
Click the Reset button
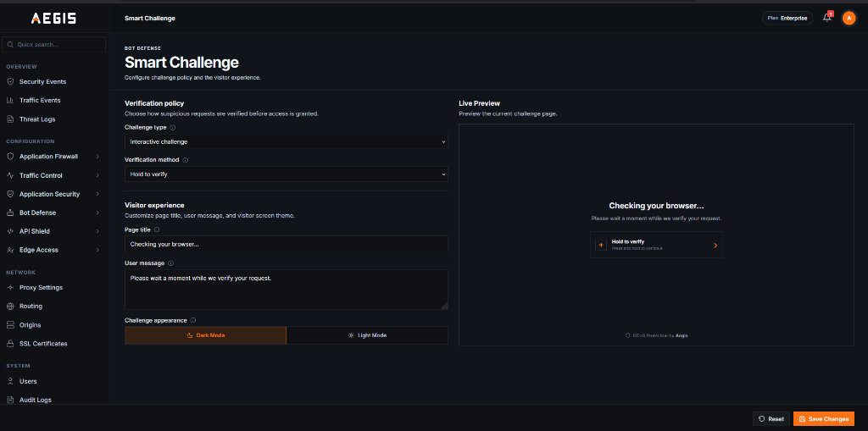[x=771, y=419]
